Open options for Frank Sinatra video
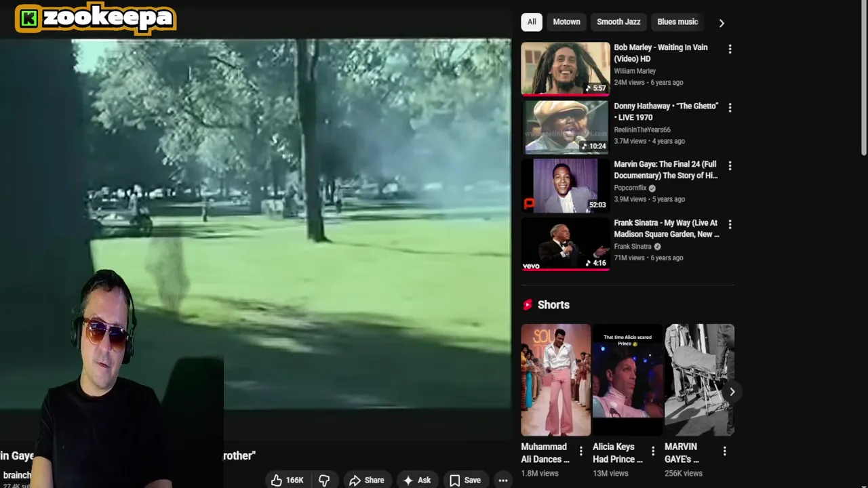 (730, 224)
